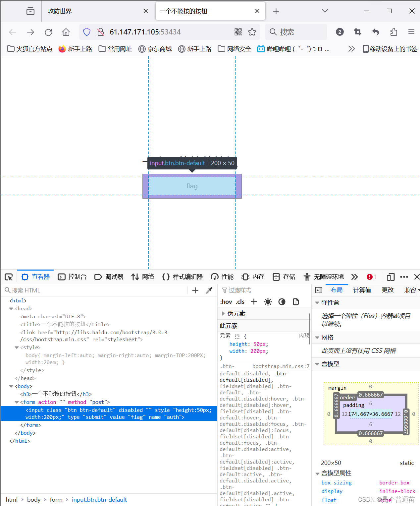The image size is (420, 506).
Task: Toggle responsive design mode
Action: (x=391, y=277)
